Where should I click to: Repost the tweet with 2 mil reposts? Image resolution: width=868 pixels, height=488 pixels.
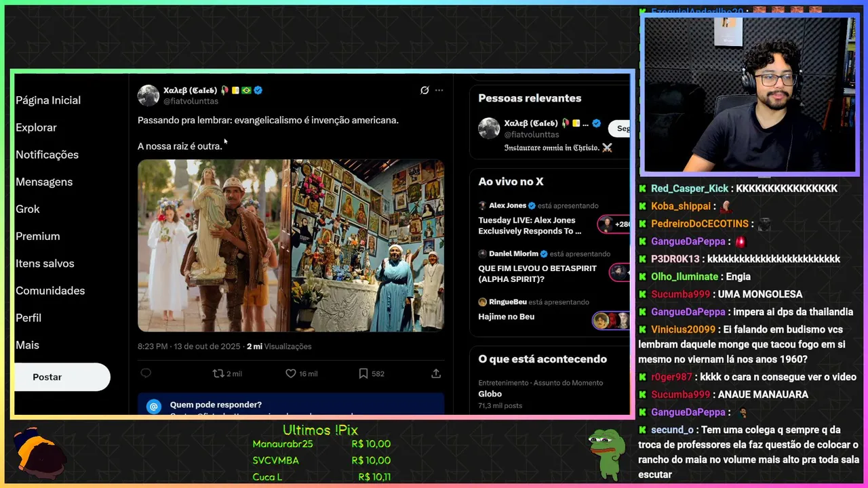click(x=227, y=373)
